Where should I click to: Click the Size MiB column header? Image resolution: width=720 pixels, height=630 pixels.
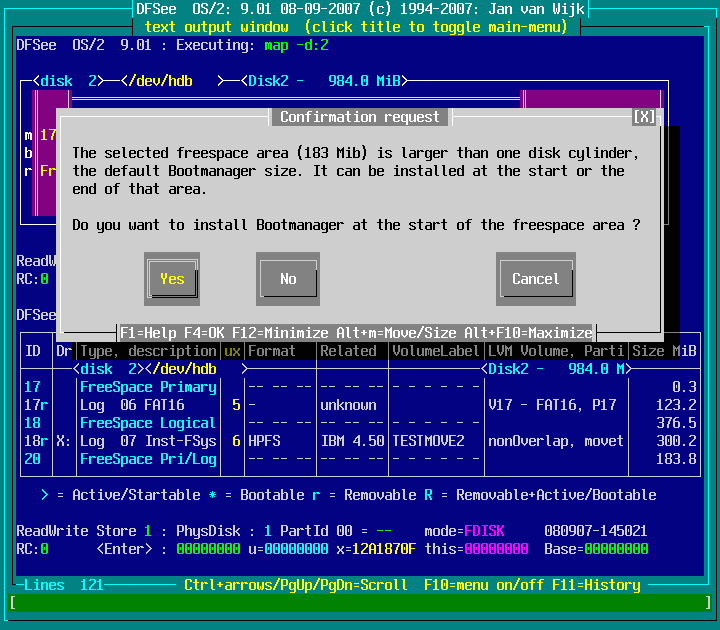click(663, 351)
